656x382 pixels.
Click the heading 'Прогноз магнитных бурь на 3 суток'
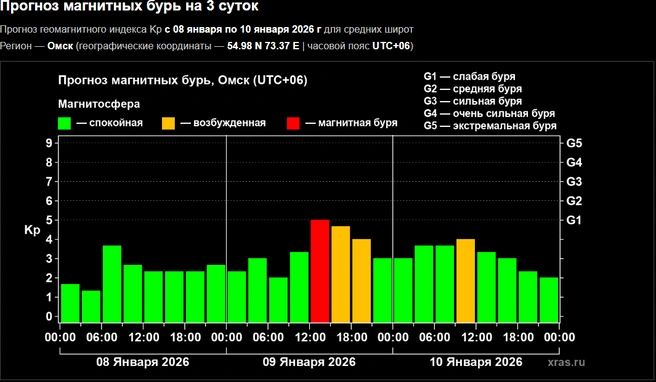[129, 6]
